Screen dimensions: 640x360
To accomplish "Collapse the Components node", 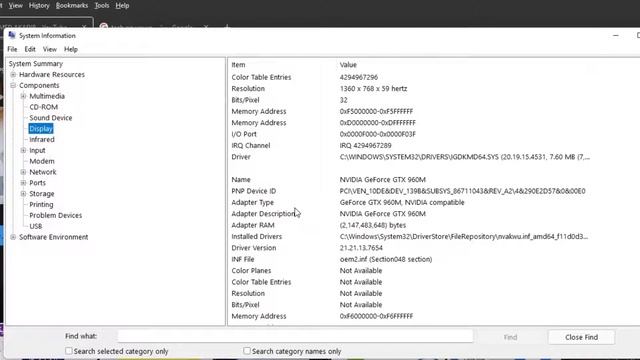I will tap(13, 85).
